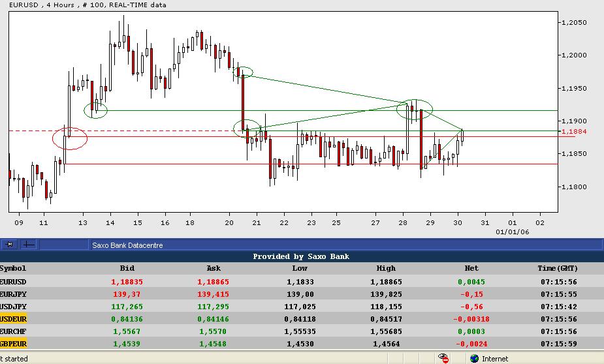
Task: Click GBPEUR time value 07:15:59
Action: click(x=559, y=344)
